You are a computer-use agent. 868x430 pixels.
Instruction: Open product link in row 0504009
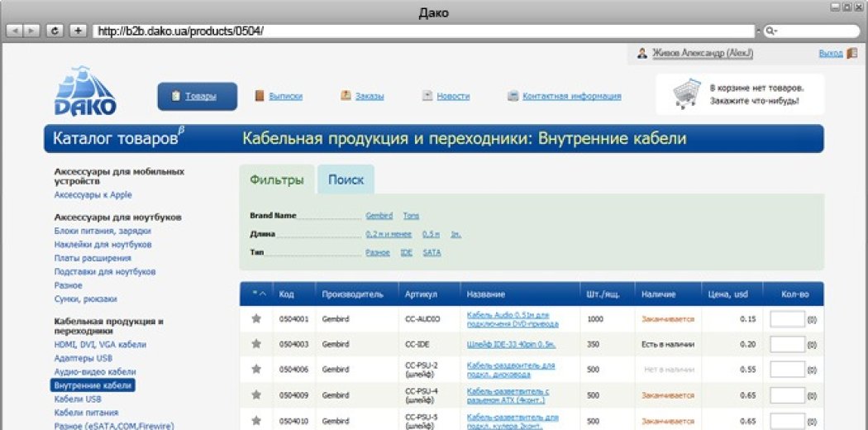(508, 395)
